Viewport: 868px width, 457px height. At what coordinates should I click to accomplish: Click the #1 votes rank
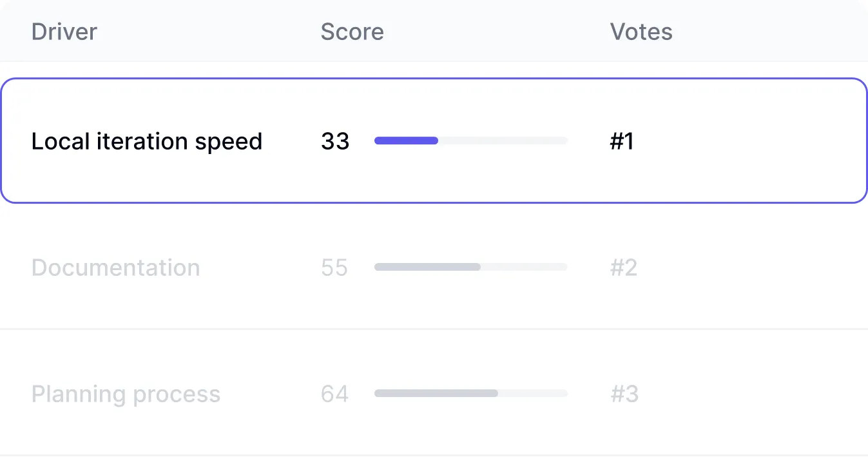click(622, 141)
